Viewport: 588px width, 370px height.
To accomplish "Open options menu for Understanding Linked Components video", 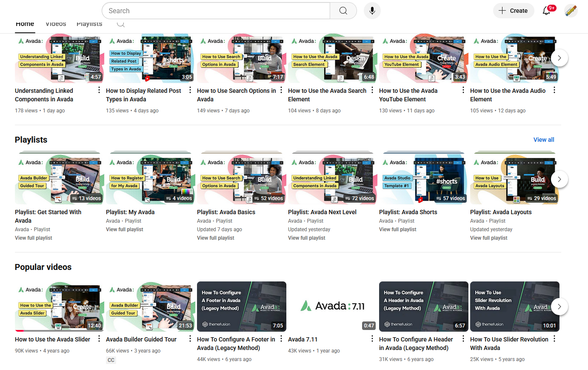I will (x=99, y=90).
